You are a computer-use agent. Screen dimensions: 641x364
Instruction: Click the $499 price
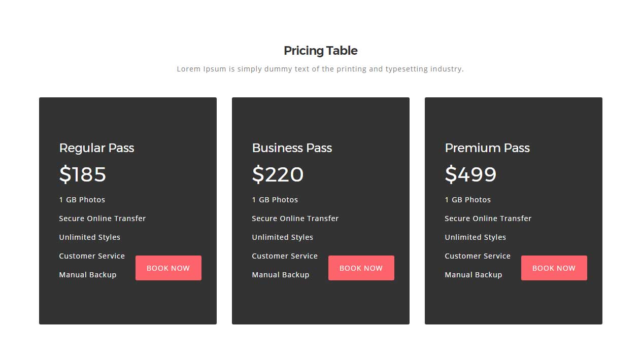(x=470, y=174)
